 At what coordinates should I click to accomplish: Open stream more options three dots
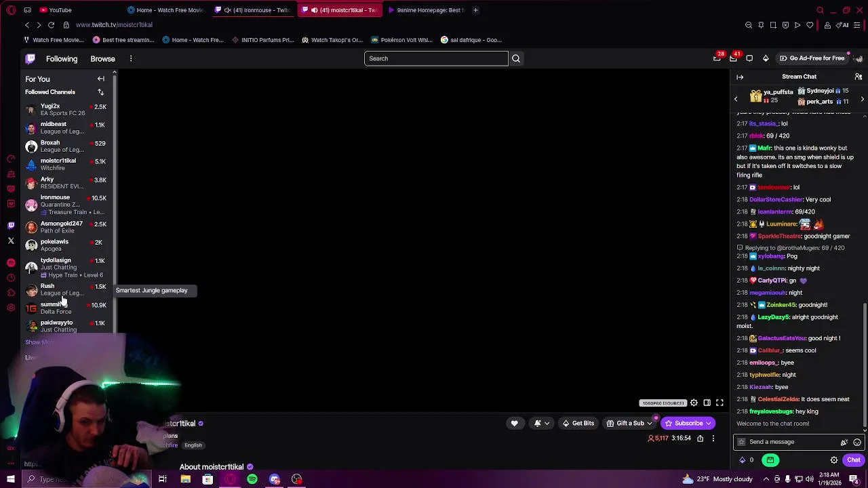(713, 439)
